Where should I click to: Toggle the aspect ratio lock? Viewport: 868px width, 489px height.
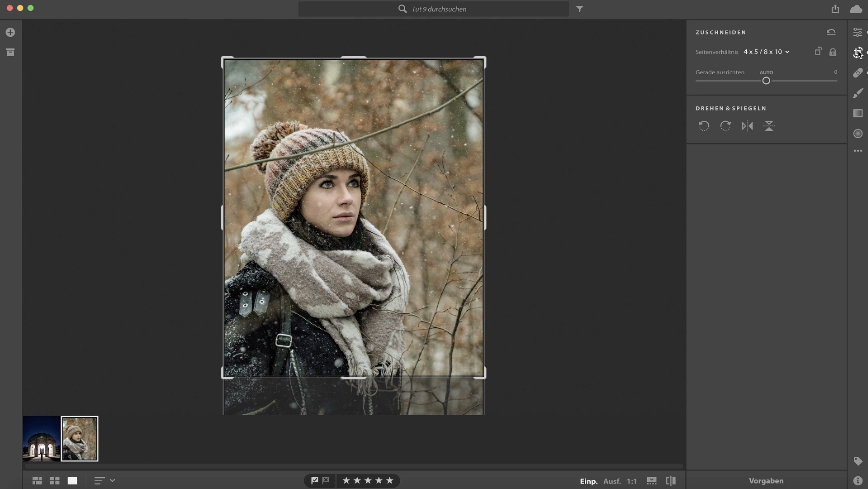point(833,52)
